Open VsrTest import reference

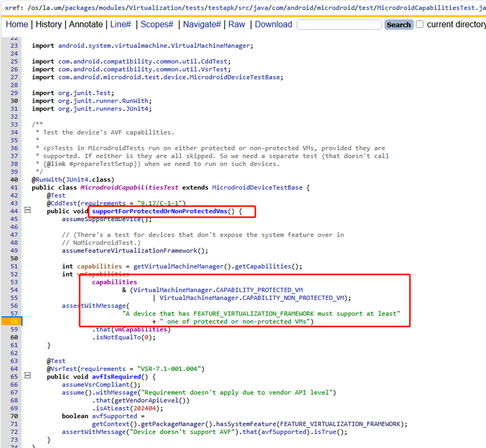[x=214, y=70]
